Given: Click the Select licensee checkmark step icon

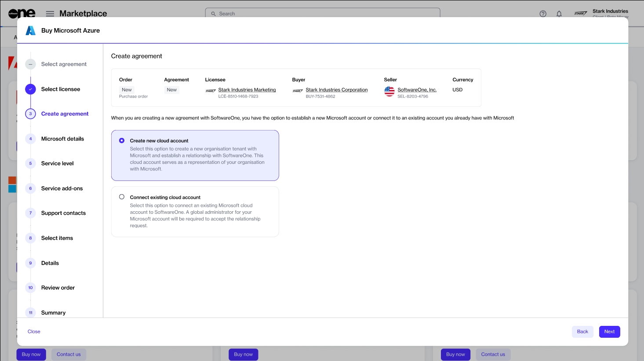Looking at the screenshot, I should tap(30, 89).
